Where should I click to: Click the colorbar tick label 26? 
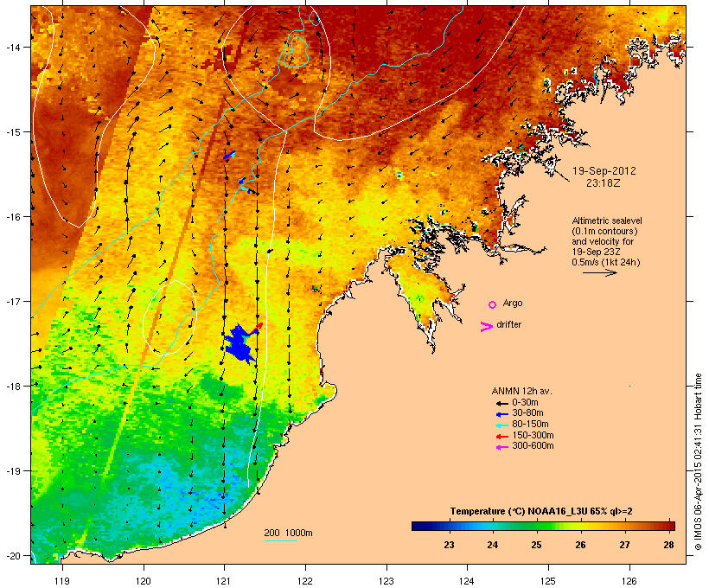(580, 545)
